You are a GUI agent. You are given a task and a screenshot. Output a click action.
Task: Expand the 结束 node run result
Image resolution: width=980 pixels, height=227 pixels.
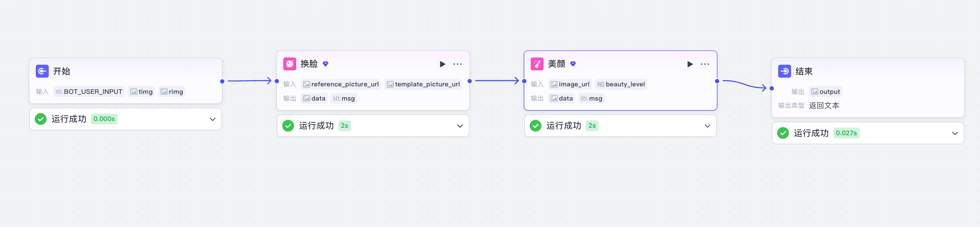pyautogui.click(x=955, y=134)
